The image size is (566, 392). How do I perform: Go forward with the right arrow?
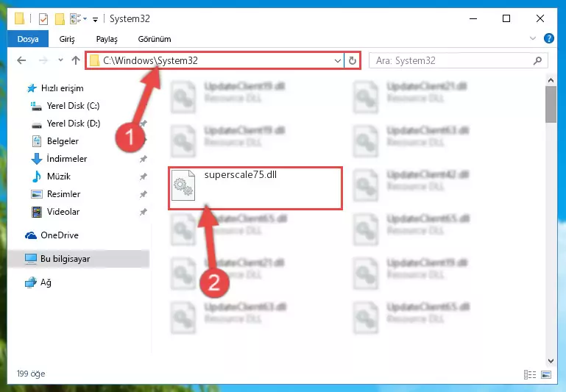(x=43, y=60)
